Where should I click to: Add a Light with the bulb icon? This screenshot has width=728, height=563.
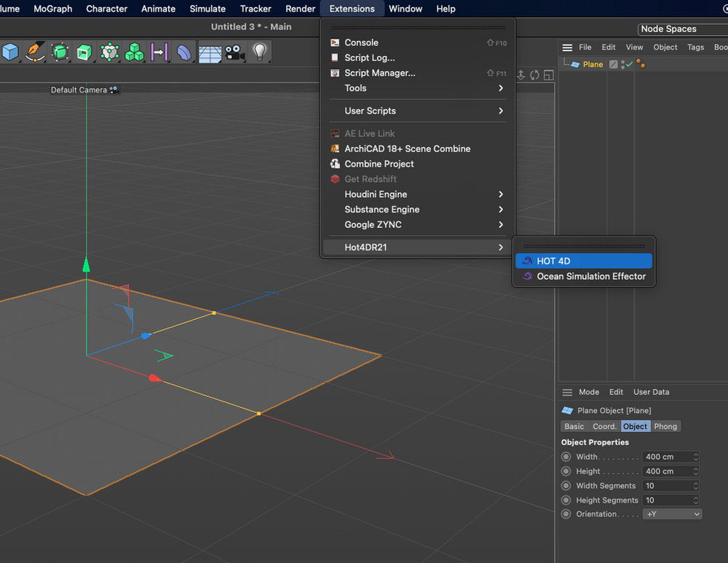259,52
